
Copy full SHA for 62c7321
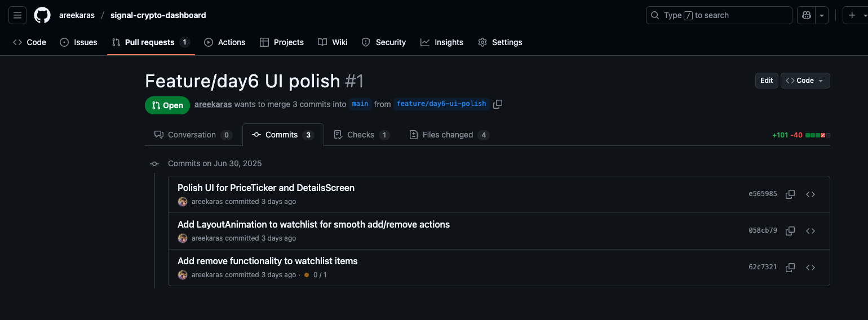(790, 268)
